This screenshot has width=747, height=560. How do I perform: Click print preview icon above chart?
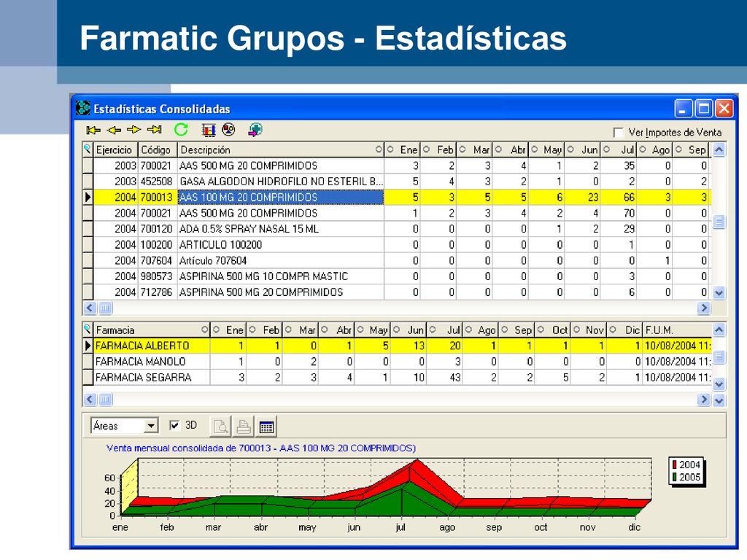tap(220, 426)
